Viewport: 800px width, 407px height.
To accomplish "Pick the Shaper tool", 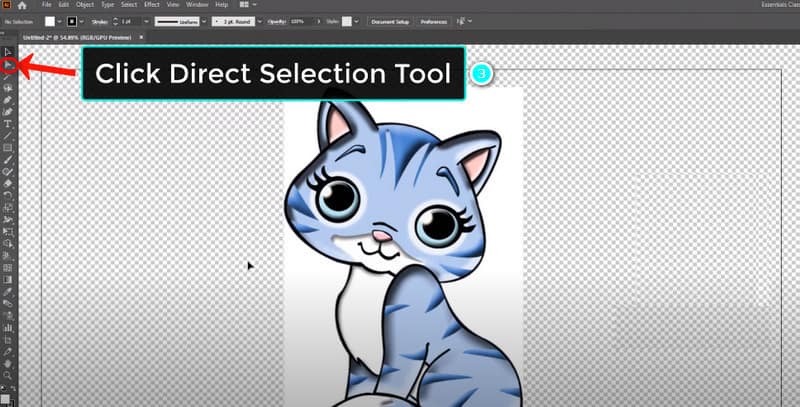I will 8,172.
